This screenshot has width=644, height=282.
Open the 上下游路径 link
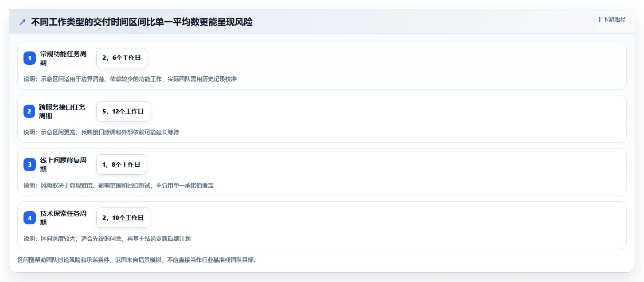(611, 20)
